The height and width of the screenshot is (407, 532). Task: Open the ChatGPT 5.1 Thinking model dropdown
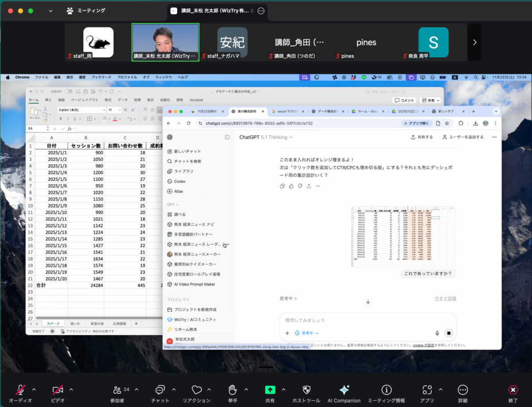[x=266, y=137]
